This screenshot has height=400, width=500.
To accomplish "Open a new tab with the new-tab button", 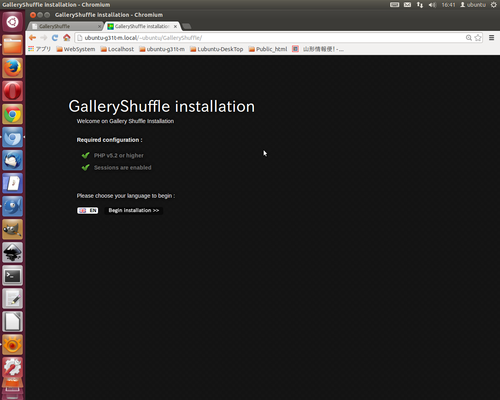I will (x=187, y=26).
